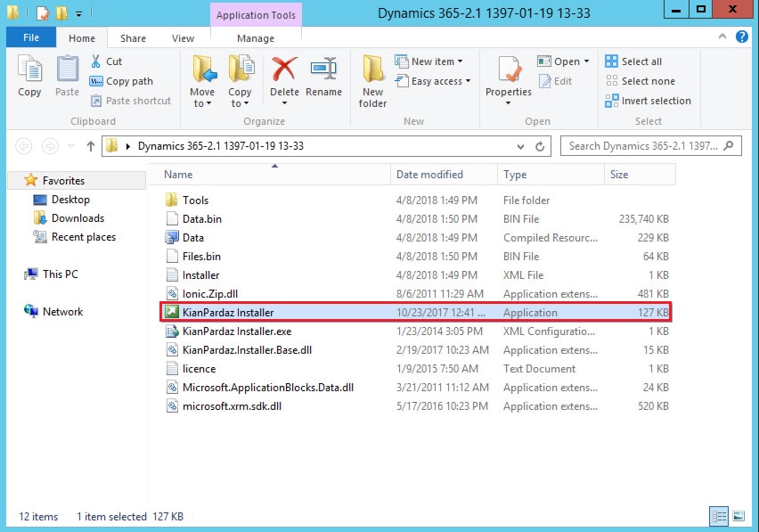Click the Copy ribbon icon
This screenshot has height=532, width=759.
29,76
